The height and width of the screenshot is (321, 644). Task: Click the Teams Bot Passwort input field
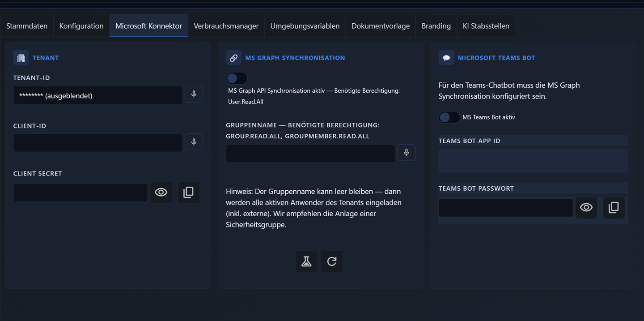505,208
